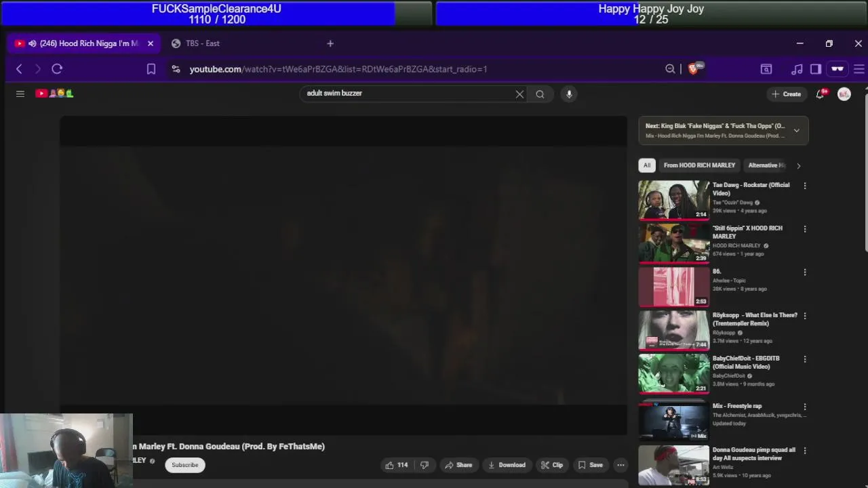
Task: Open 'Donna Goudeau pimp squad' video title
Action: (754, 454)
